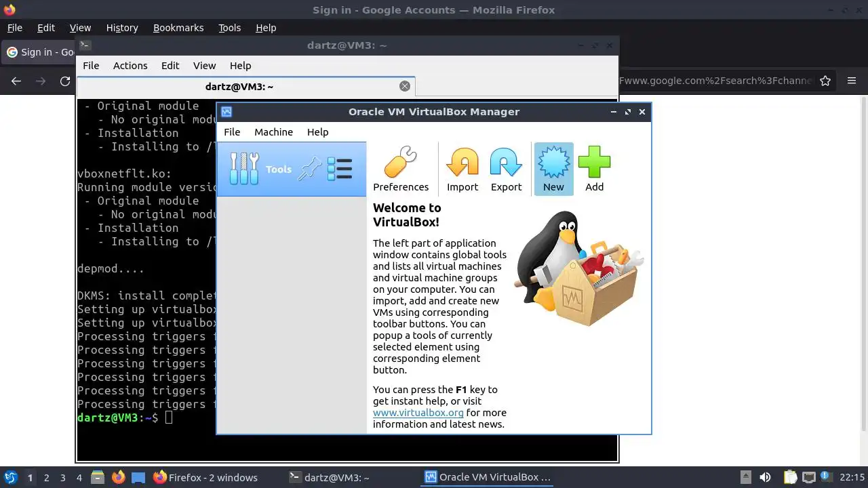This screenshot has width=868, height=488.
Task: Go back in Firefox
Action: (16, 81)
